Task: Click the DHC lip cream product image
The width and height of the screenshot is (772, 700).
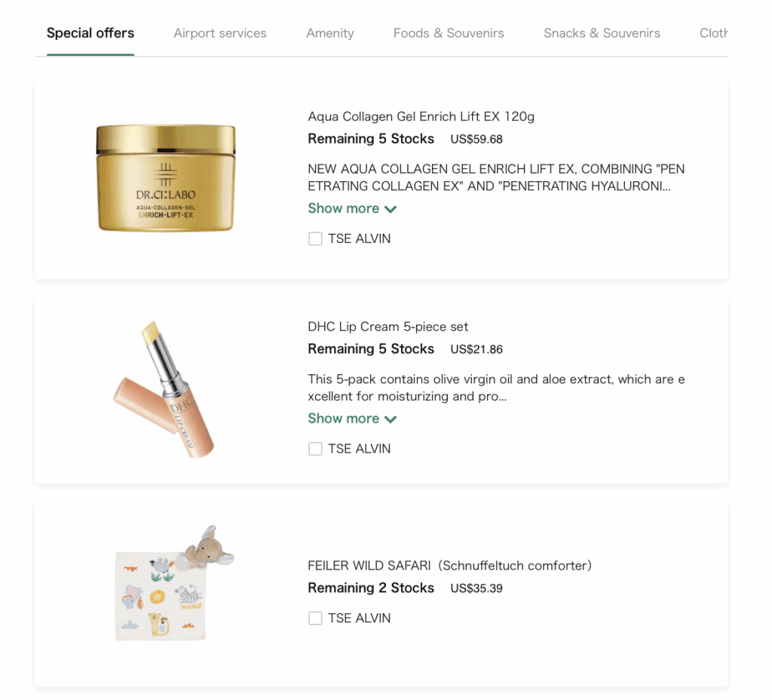Action: tap(165, 389)
